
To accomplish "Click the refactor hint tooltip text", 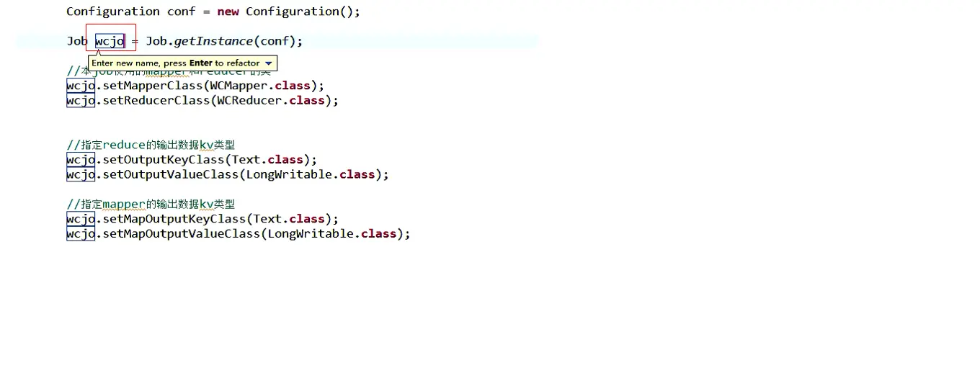I will 175,63.
